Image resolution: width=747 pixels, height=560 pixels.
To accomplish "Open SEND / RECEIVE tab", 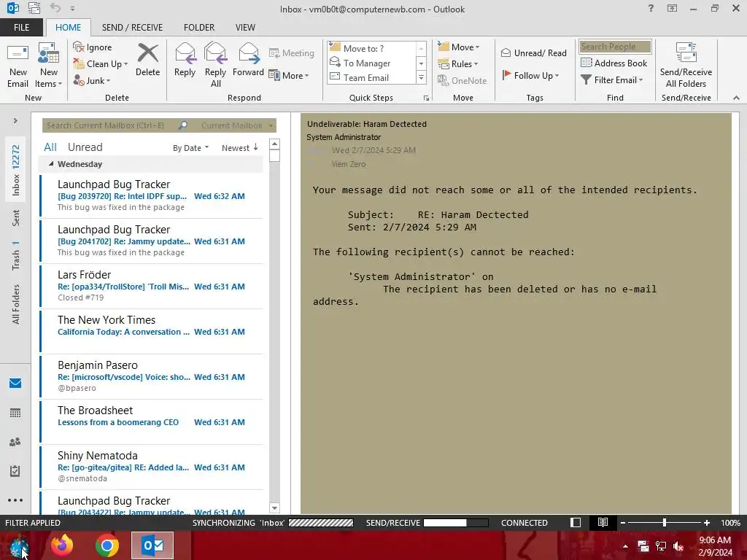I will 132,28.
